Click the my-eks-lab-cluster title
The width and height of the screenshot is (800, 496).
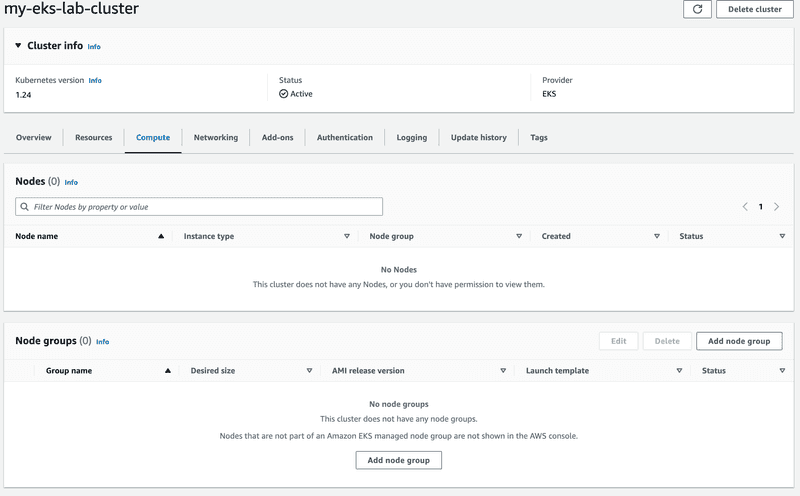71,8
